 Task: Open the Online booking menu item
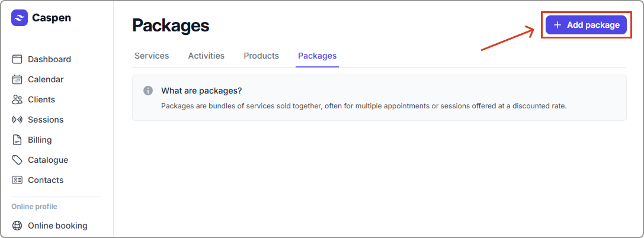click(x=57, y=226)
